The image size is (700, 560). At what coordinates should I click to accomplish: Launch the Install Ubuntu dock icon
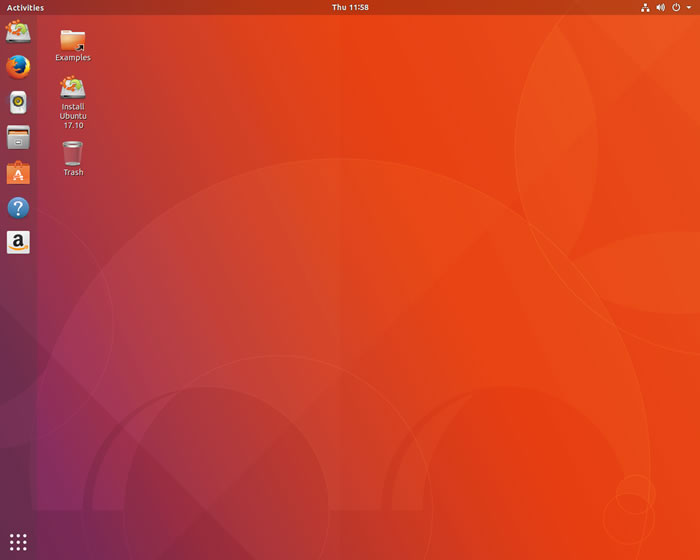(18, 32)
